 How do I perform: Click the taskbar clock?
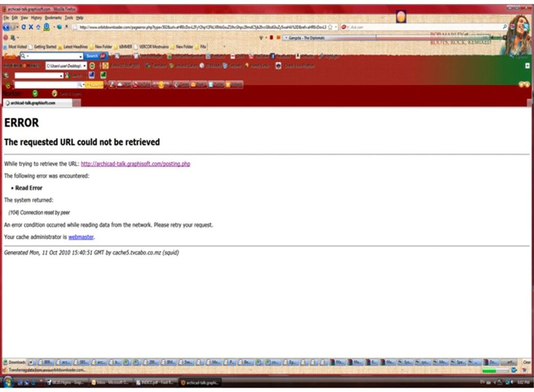click(x=523, y=382)
